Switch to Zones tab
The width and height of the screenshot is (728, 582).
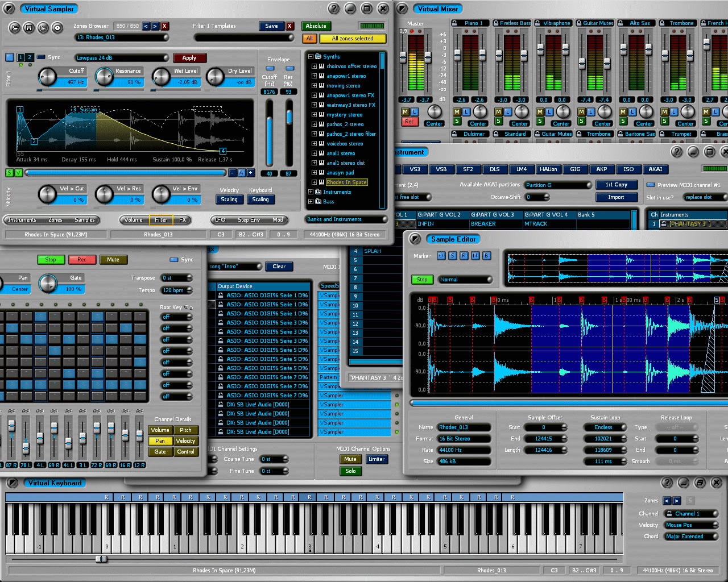point(55,220)
